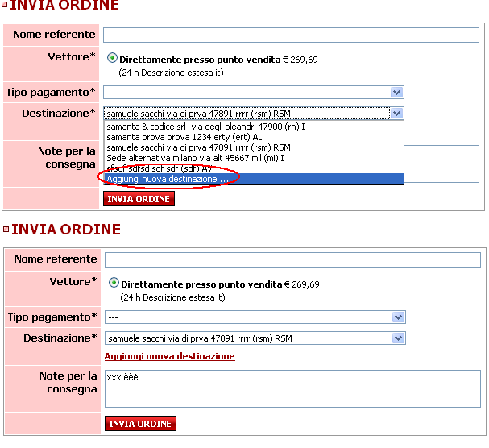Click the upper form's red INVIA ORDINE button
This screenshot has height=448, width=489.
tap(139, 199)
